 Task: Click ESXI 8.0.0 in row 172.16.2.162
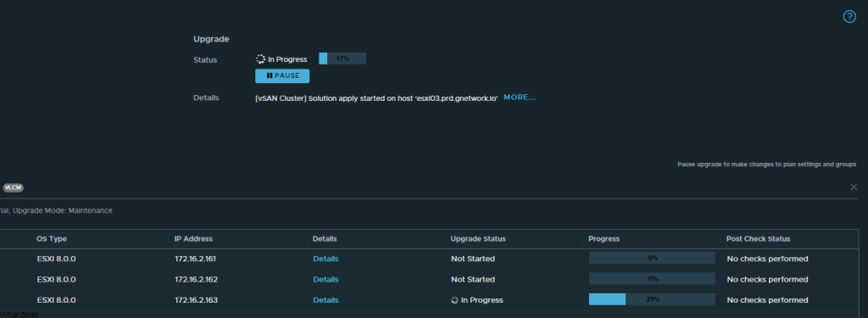56,279
